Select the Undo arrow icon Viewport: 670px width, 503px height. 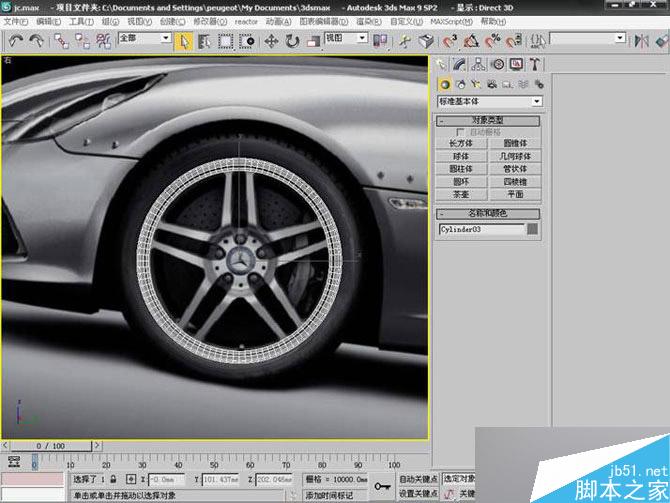coord(16,41)
